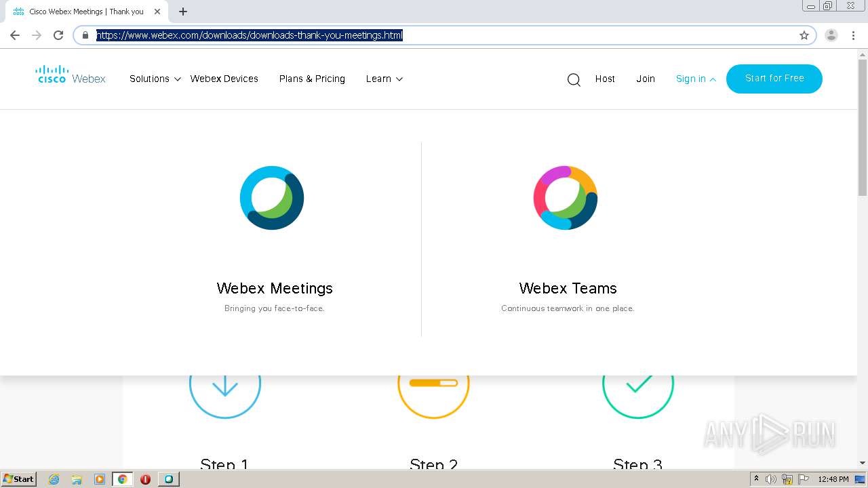Show hidden tray icons arrow
The height and width of the screenshot is (488, 868).
(756, 479)
